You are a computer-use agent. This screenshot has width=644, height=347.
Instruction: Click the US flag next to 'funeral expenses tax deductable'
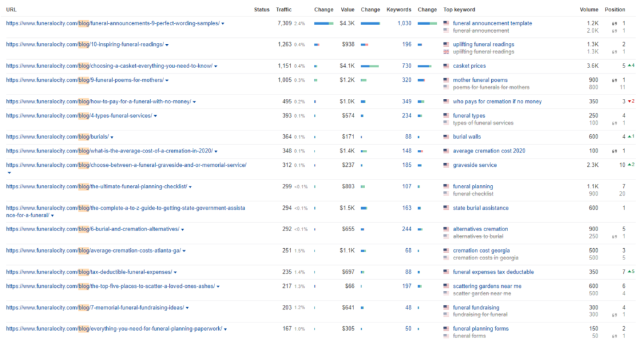point(446,272)
